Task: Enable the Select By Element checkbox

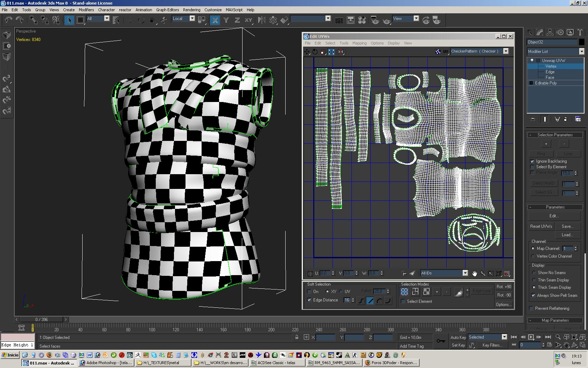Action: (532, 167)
